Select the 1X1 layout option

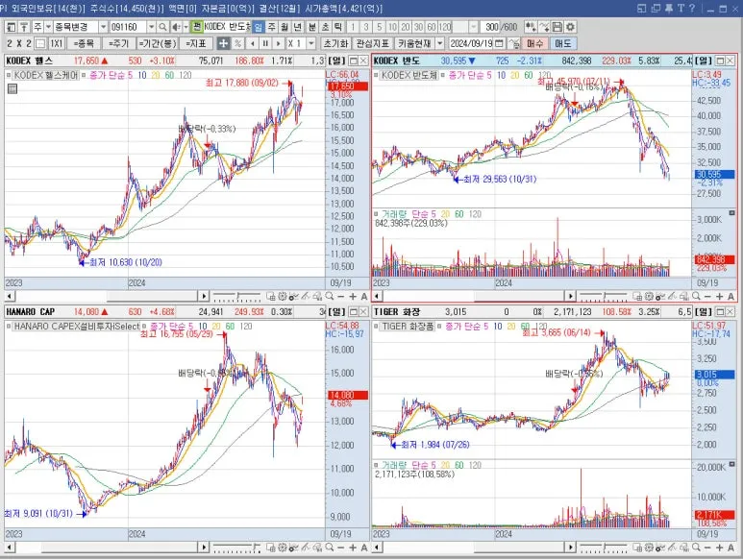[56, 43]
